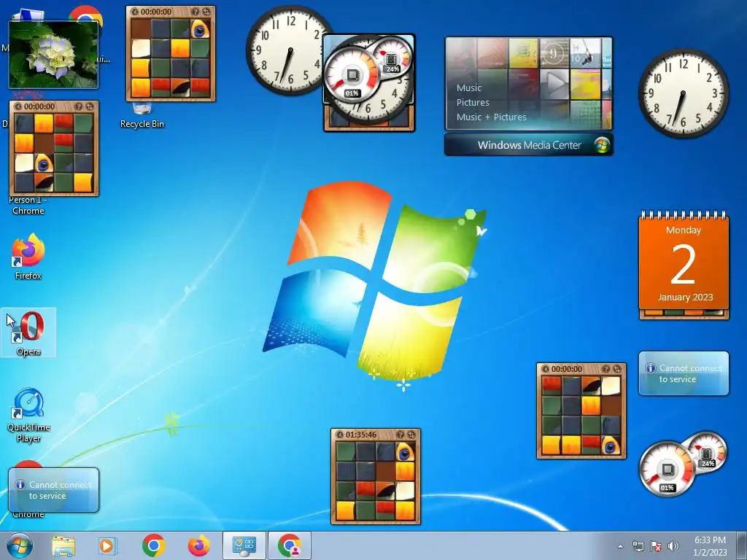Show the picture hint on the 01:35:46 puzzle
This screenshot has width=747, height=560.
coord(400,435)
